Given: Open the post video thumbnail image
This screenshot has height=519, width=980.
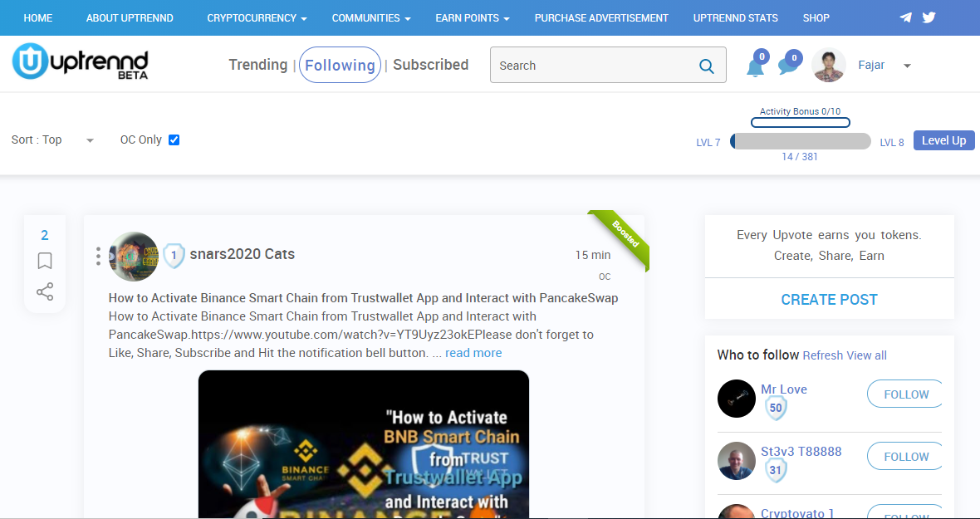Looking at the screenshot, I should 364,444.
